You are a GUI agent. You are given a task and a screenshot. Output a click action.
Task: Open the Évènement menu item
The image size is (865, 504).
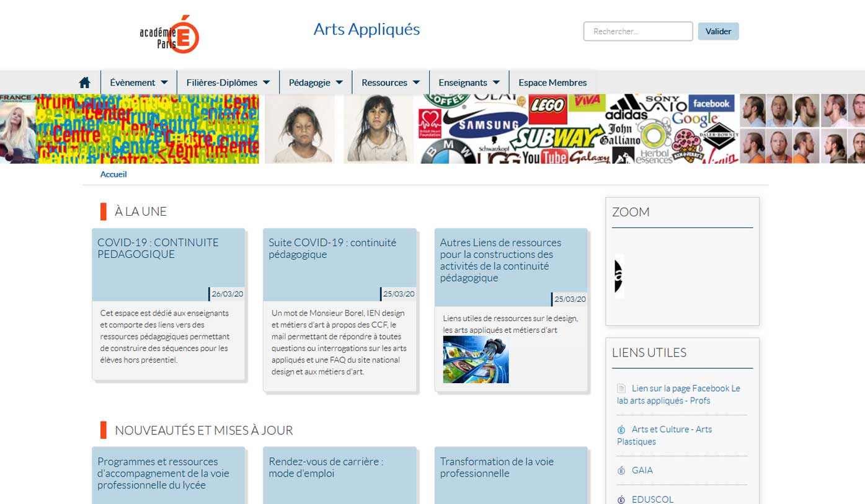(133, 82)
